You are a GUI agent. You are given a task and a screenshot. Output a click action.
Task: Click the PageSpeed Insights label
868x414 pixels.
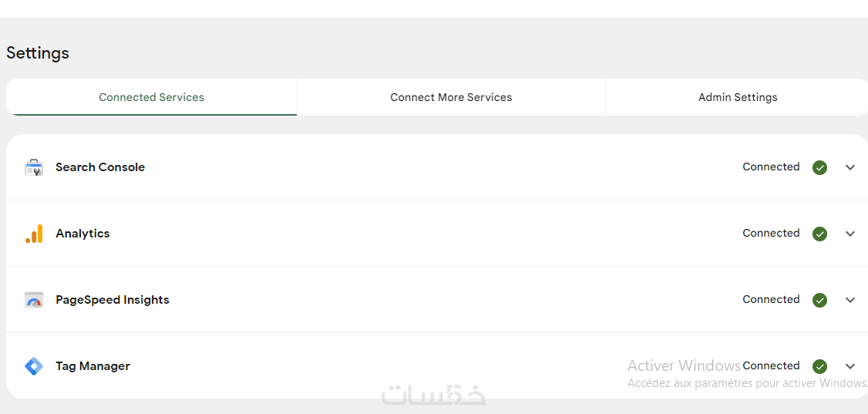[113, 300]
